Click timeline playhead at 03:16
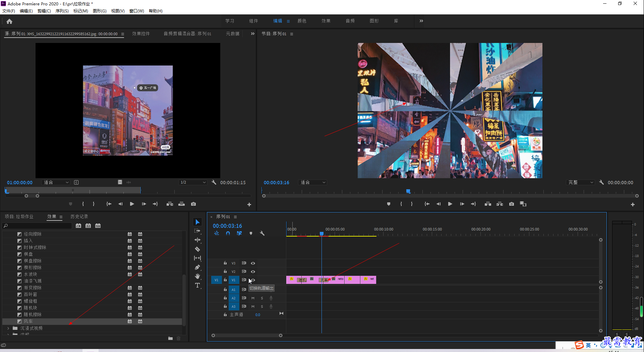Image resolution: width=644 pixels, height=352 pixels. (x=321, y=234)
